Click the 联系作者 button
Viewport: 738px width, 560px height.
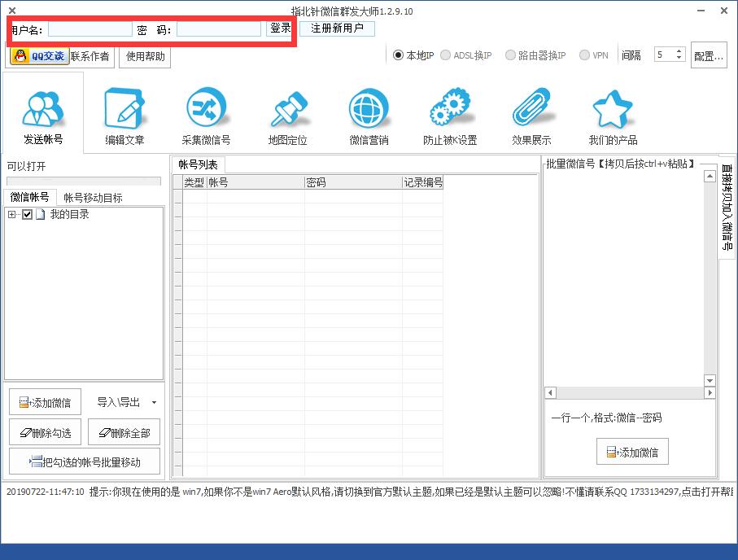(90, 56)
